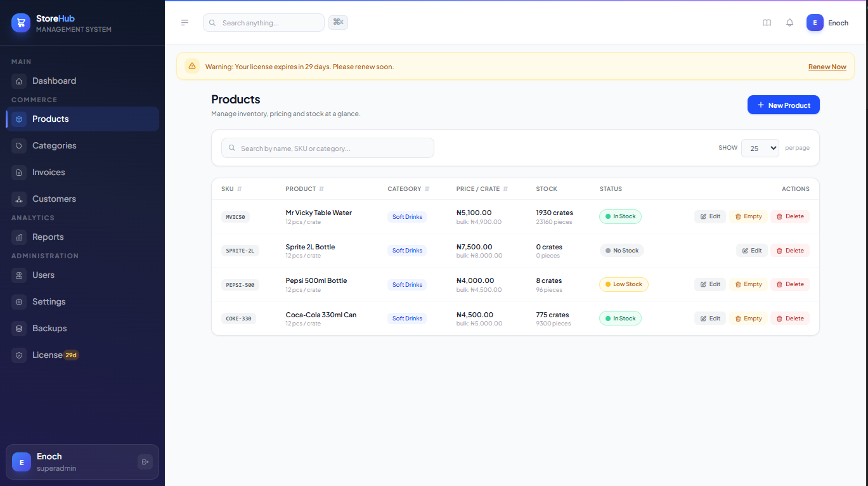
Task: Empty stock for Pepsi 500ml Bottle
Action: 748,284
